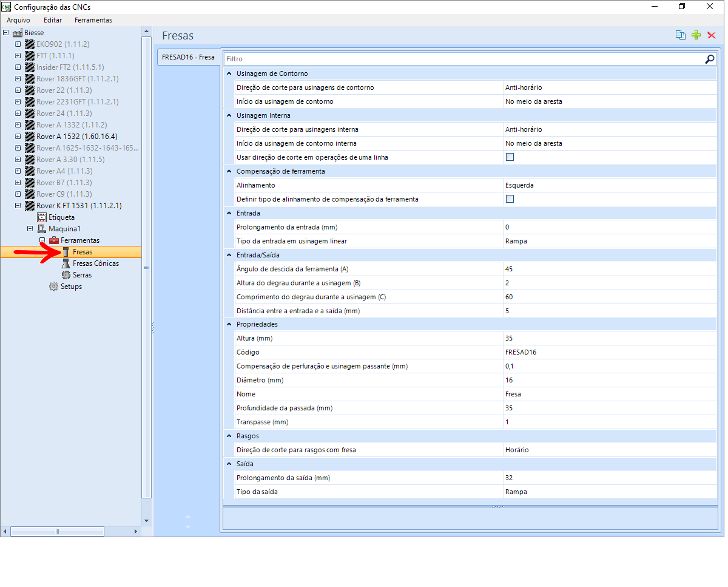The height and width of the screenshot is (587, 728).
Task: Click the tree panel vertical scrollbar down arrow
Action: tap(146, 521)
